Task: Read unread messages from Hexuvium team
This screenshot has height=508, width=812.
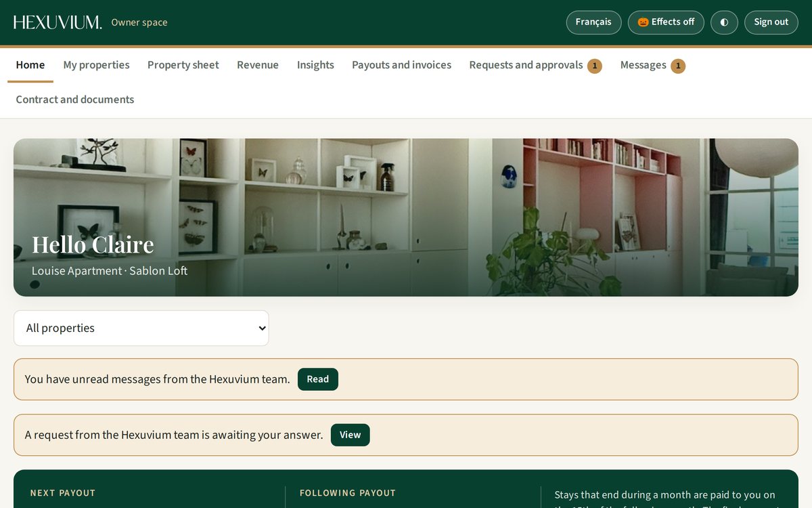Action: point(318,379)
